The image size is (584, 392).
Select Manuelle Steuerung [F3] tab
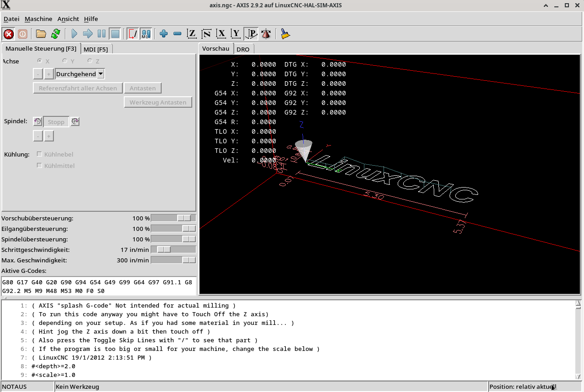(41, 48)
